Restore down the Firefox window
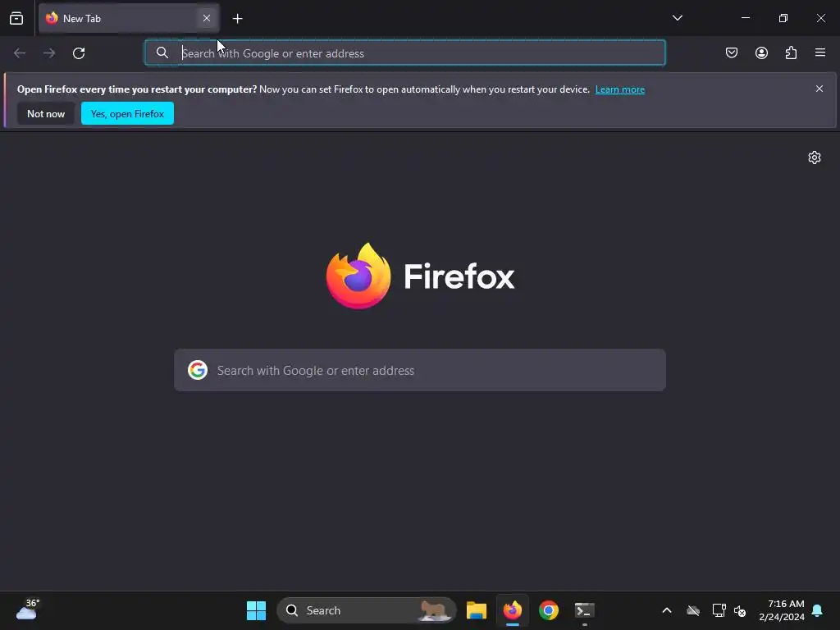This screenshot has height=630, width=840. click(783, 18)
